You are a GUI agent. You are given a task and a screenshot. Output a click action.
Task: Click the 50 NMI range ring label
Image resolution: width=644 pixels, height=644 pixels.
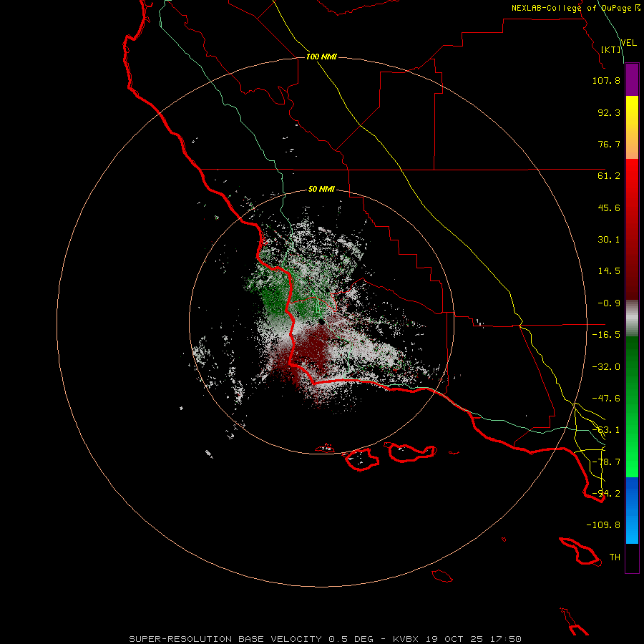click(x=321, y=190)
